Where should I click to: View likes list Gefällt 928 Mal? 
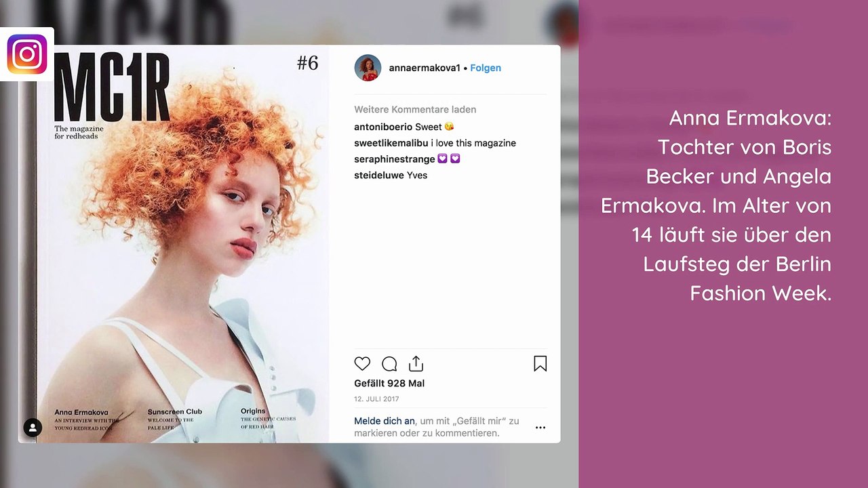pos(389,384)
